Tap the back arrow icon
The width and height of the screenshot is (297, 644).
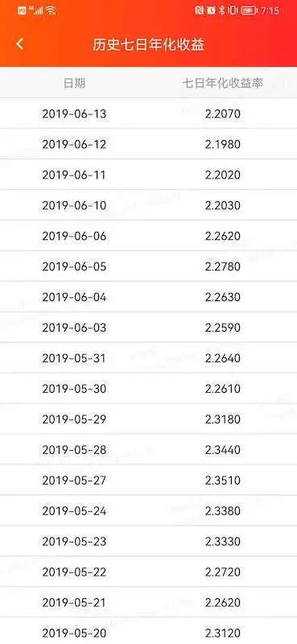point(19,44)
